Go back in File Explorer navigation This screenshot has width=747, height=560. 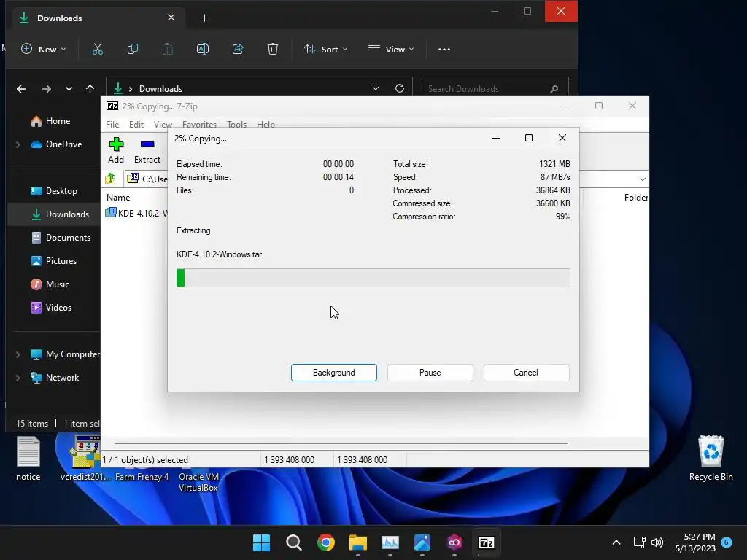coord(21,88)
